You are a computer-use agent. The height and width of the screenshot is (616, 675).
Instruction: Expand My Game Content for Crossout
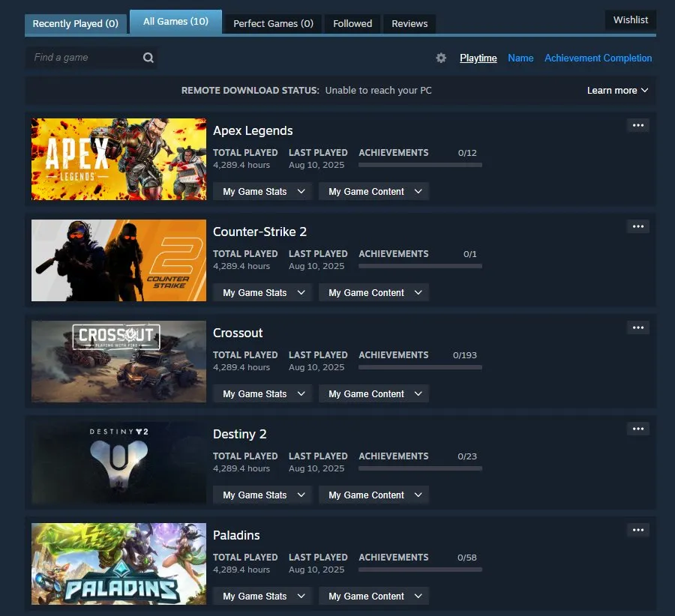373,393
